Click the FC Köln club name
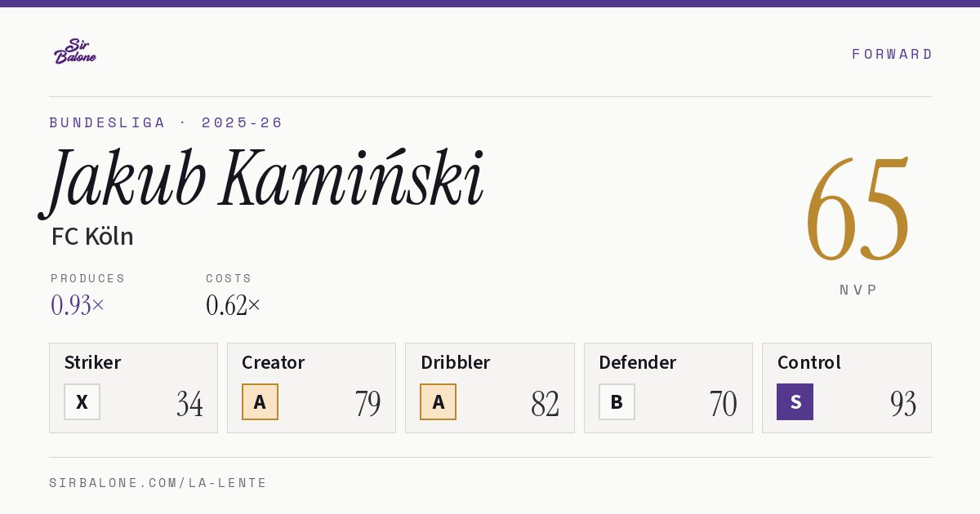 (92, 237)
